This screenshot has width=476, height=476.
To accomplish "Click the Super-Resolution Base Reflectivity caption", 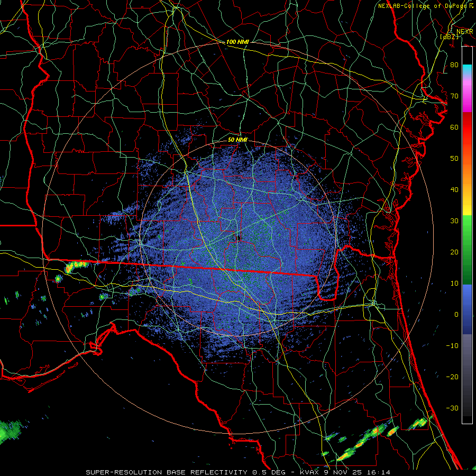I will [238, 472].
